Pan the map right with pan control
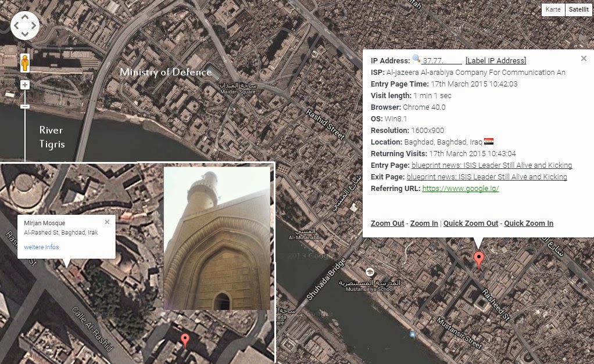Viewport: 594px width, 364px height. click(34, 26)
